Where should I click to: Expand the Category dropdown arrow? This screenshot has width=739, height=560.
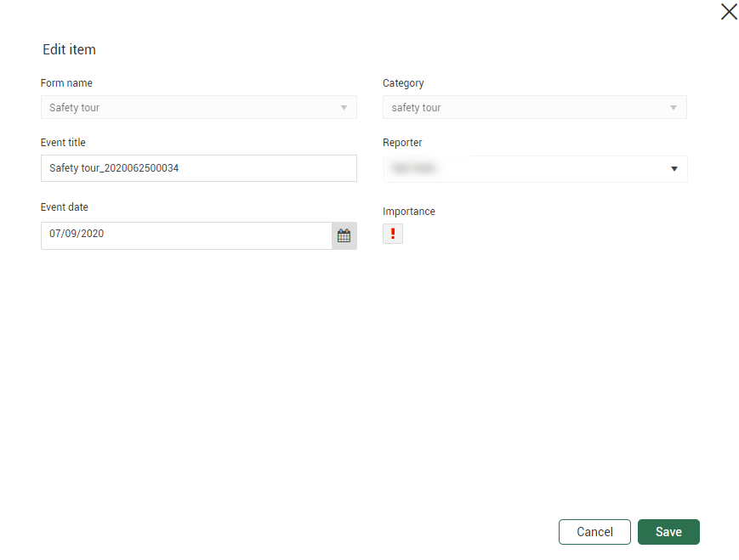click(x=673, y=108)
